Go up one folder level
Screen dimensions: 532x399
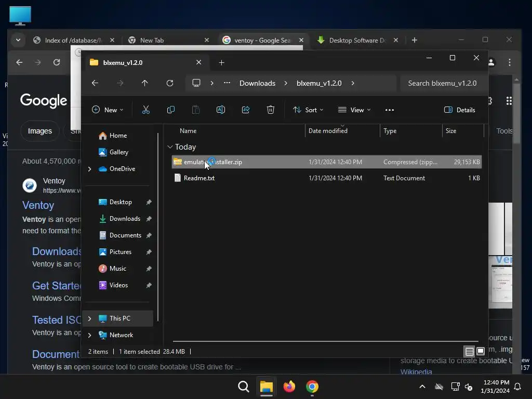[x=144, y=83]
